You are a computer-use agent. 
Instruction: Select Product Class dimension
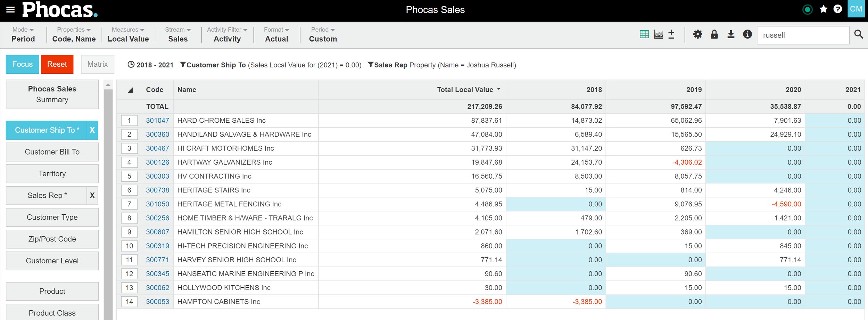pos(52,313)
